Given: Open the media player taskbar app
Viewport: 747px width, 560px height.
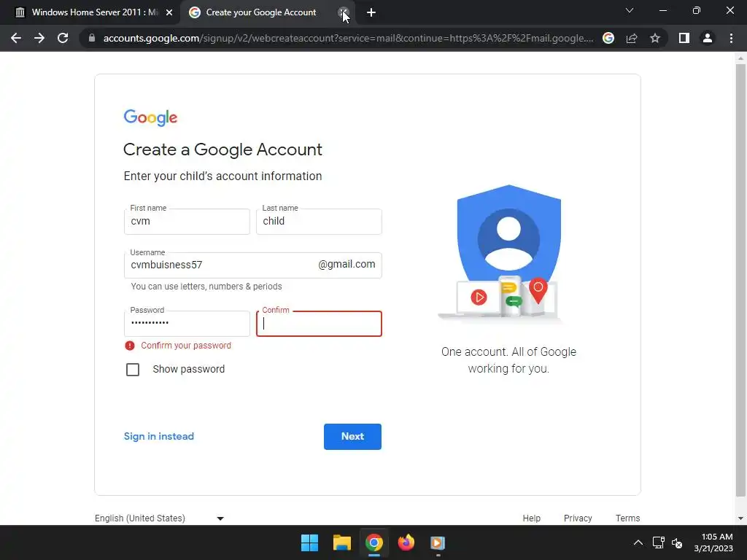Looking at the screenshot, I should pyautogui.click(x=438, y=542).
